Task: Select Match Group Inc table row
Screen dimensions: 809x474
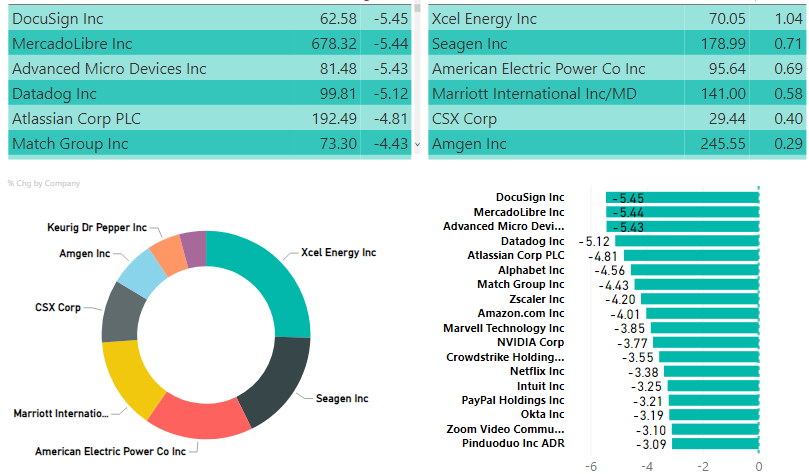Action: pos(209,144)
